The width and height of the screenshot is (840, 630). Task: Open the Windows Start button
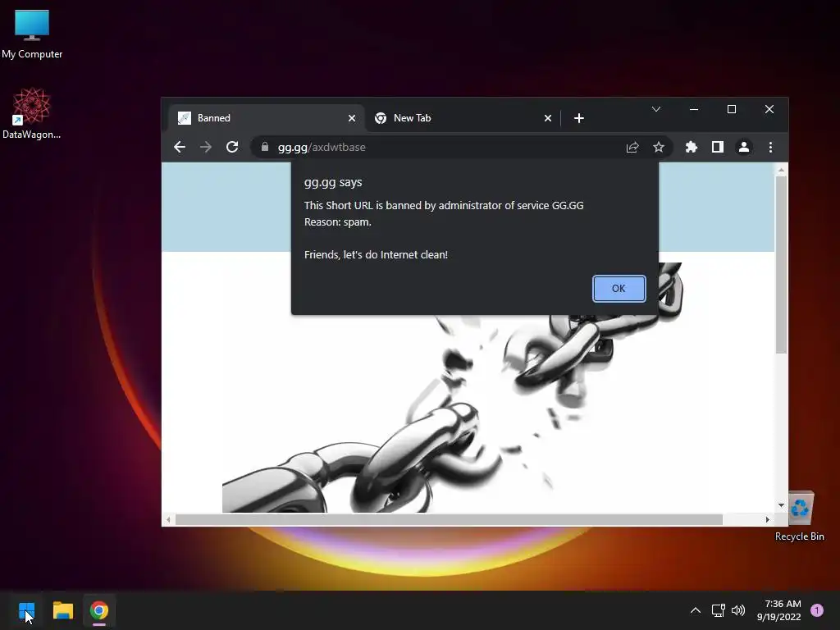click(x=27, y=610)
